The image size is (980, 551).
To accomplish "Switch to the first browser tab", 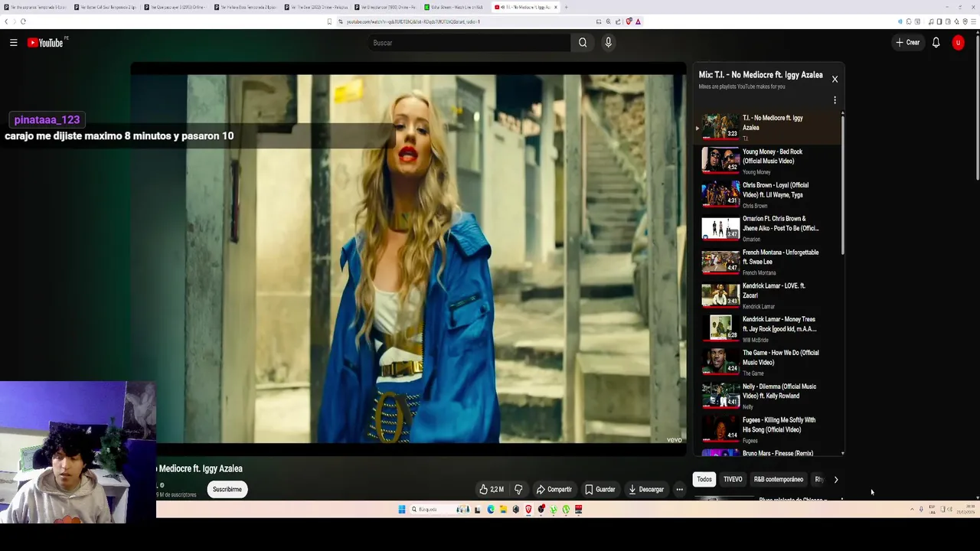I will coord(35,7).
